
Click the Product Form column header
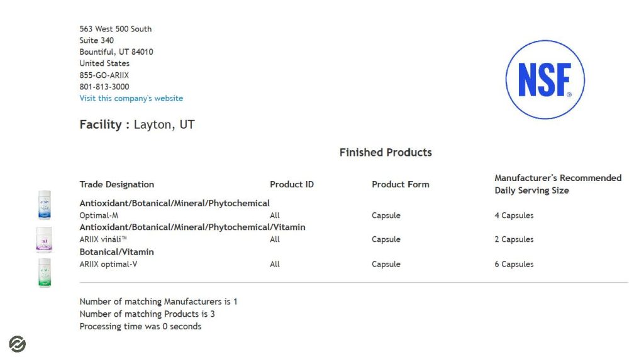401,185
